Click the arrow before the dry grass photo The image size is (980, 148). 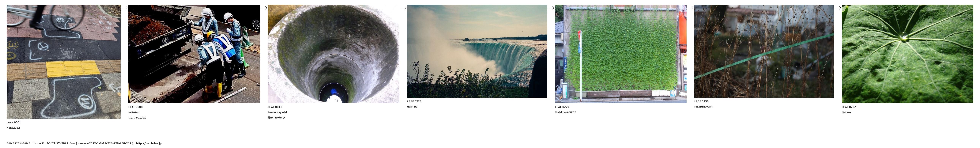691,8
